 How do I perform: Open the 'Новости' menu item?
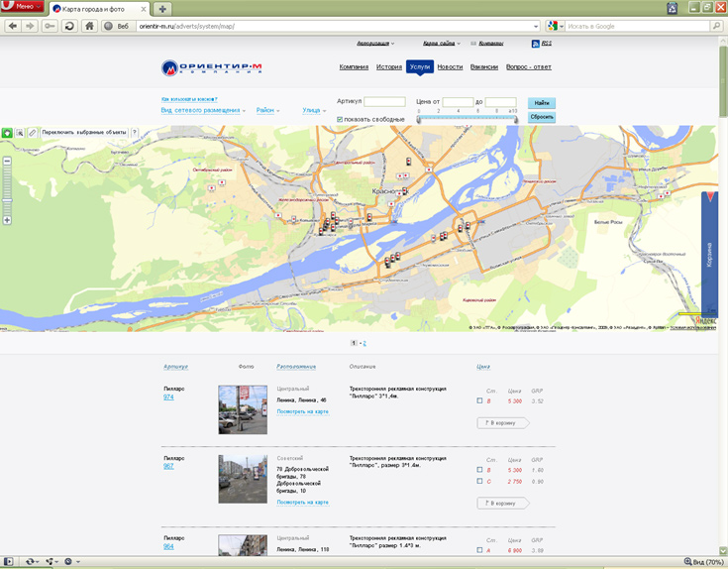click(450, 67)
